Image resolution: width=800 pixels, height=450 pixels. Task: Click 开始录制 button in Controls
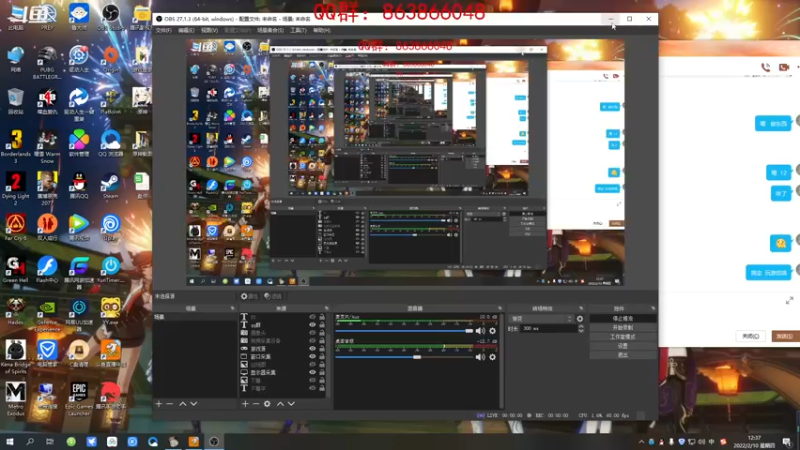point(622,328)
